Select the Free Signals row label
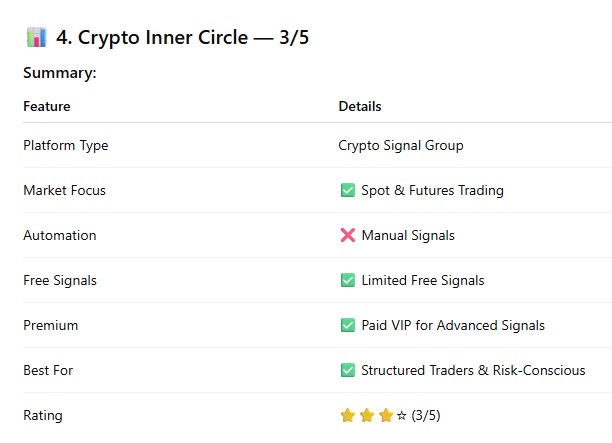This screenshot has width=612, height=443. tap(61, 280)
